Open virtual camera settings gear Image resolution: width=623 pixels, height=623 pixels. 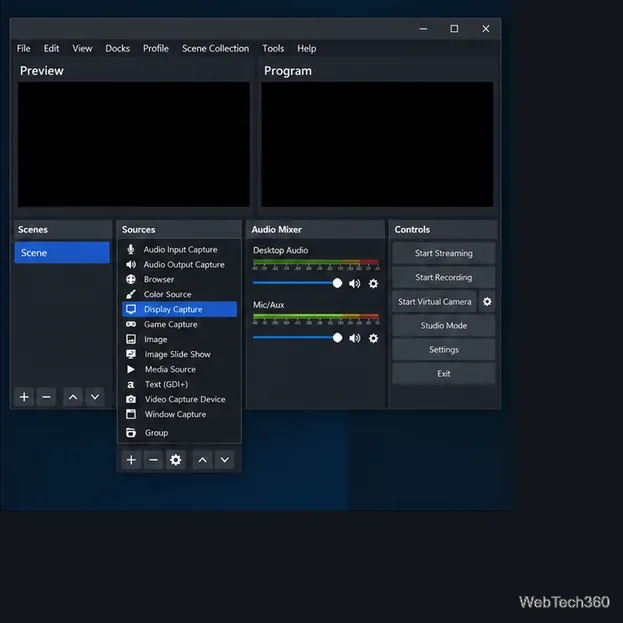(487, 302)
